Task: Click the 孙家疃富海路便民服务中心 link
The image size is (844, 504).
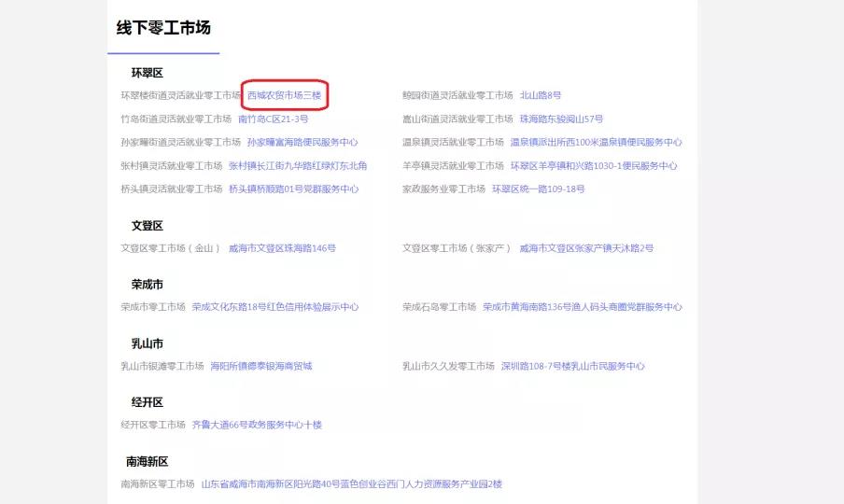Action: tap(302, 143)
